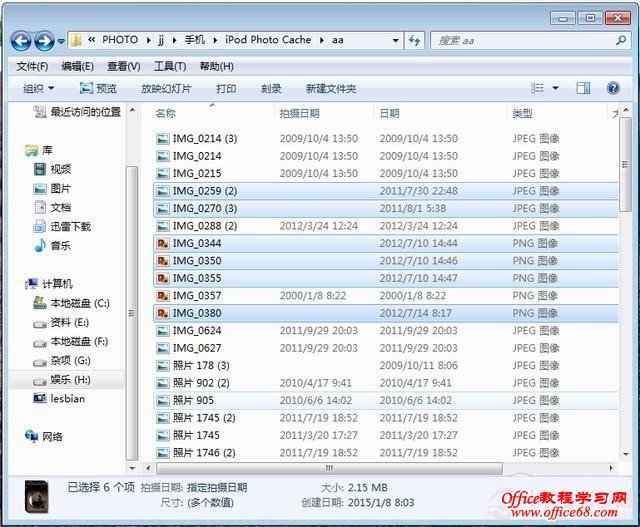Click the 预览 toolbar button
Image resolution: width=640 pixels, height=527 pixels.
pyautogui.click(x=98, y=88)
